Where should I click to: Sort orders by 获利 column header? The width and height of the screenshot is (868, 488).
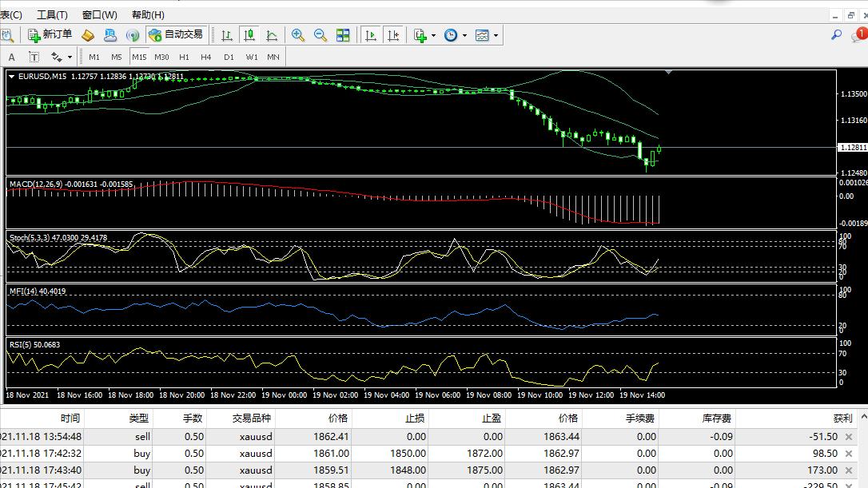point(842,418)
